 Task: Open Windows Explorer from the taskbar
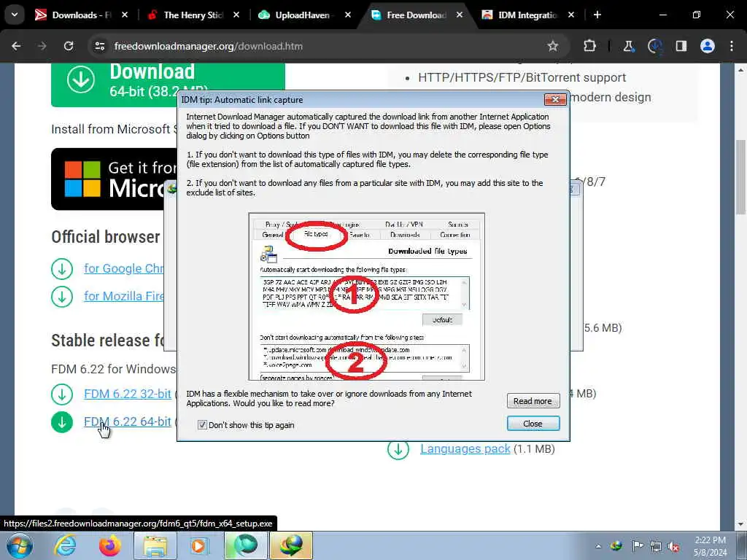coord(155,545)
